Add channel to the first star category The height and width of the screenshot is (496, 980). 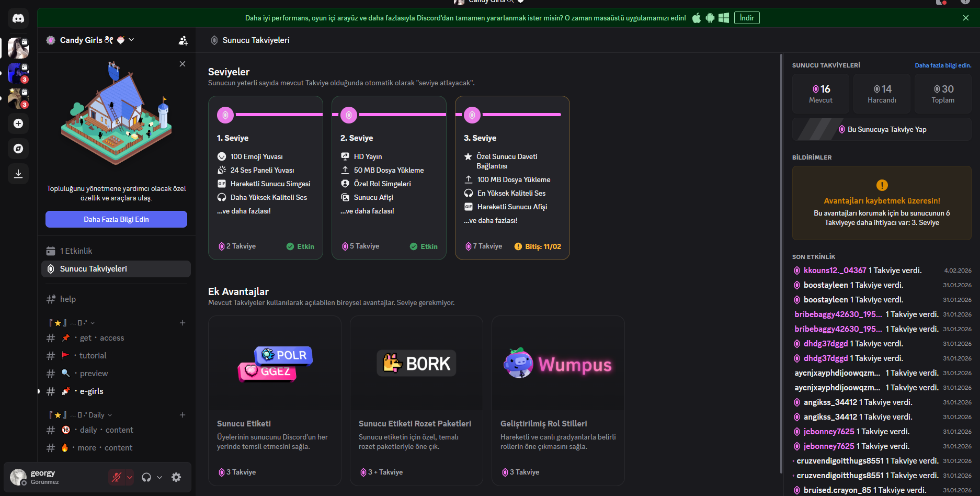pyautogui.click(x=183, y=323)
